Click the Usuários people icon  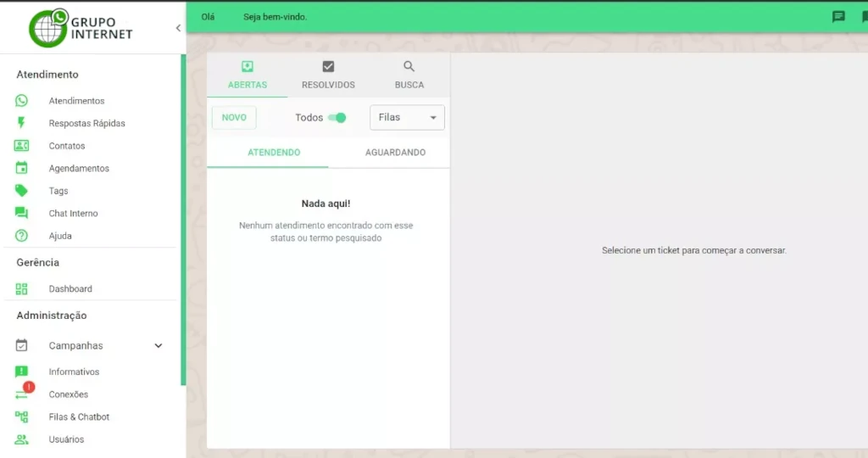(21, 439)
